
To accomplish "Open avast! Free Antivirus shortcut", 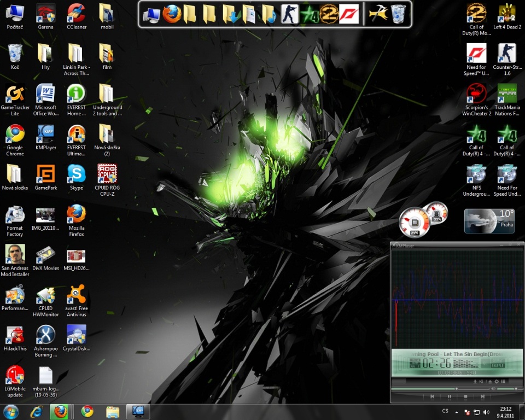I will [x=76, y=295].
